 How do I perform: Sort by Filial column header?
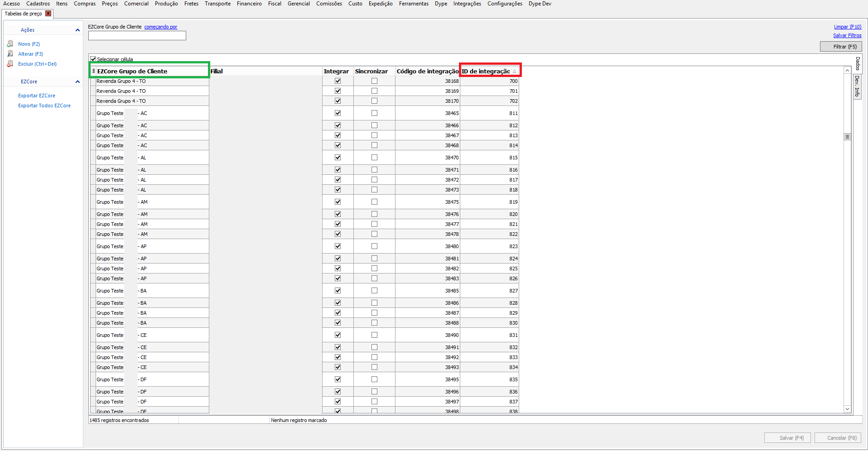[265, 71]
